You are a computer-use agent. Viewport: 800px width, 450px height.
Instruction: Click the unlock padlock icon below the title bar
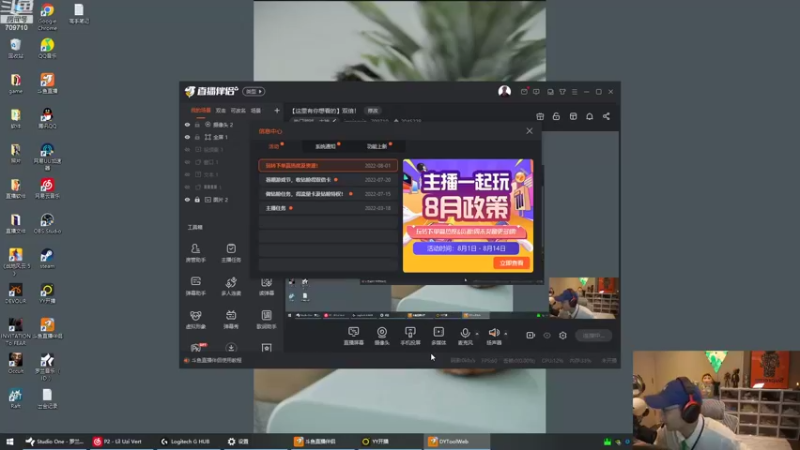[x=556, y=116]
